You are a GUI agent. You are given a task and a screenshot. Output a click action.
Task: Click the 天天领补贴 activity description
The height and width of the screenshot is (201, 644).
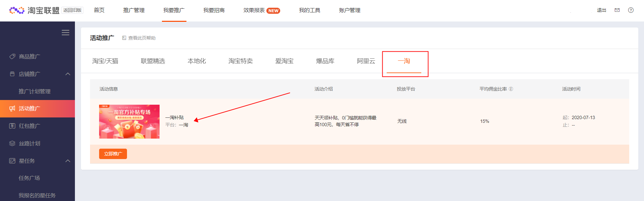tap(345, 121)
